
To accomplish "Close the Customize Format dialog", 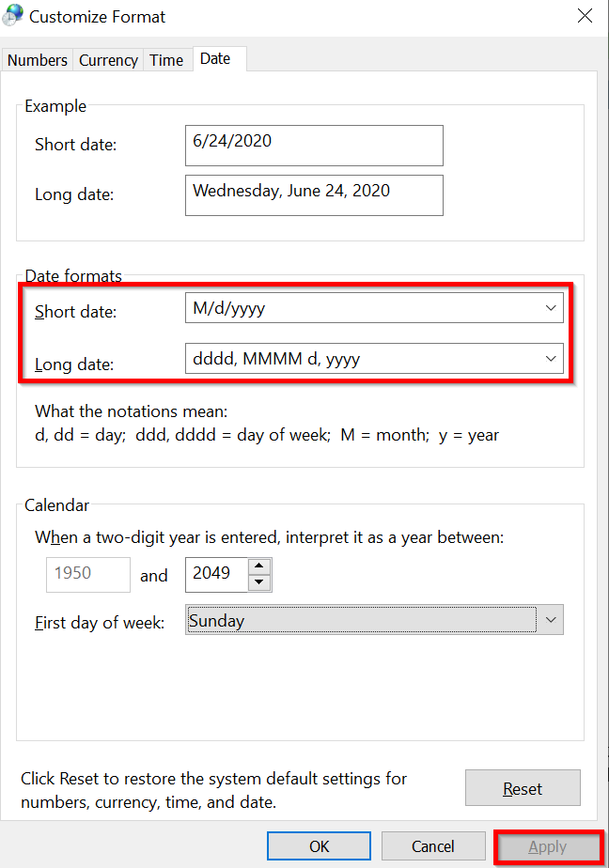I will (x=585, y=15).
